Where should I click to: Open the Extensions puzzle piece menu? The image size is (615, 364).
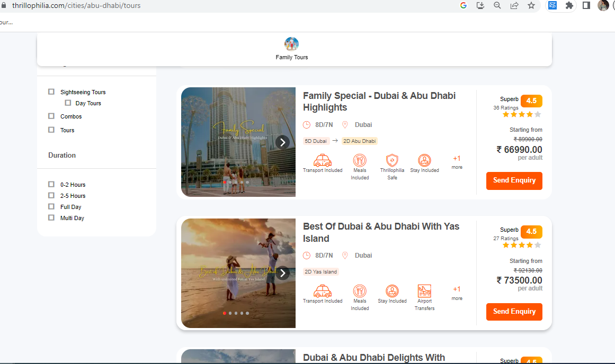(x=569, y=5)
